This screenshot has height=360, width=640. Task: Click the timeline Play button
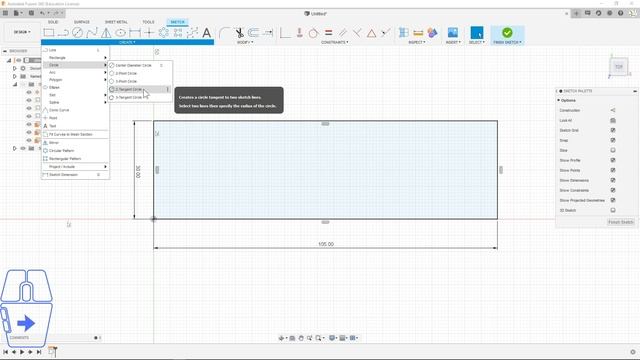pyautogui.click(x=22, y=352)
